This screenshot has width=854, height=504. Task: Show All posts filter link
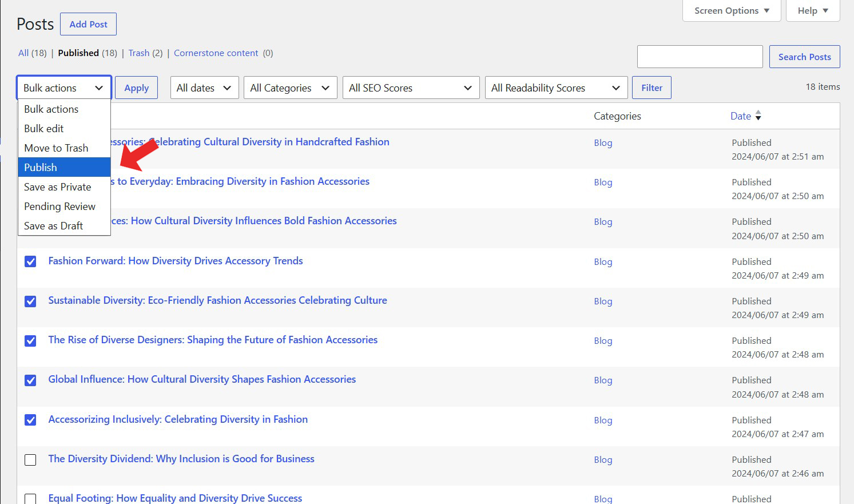23,53
